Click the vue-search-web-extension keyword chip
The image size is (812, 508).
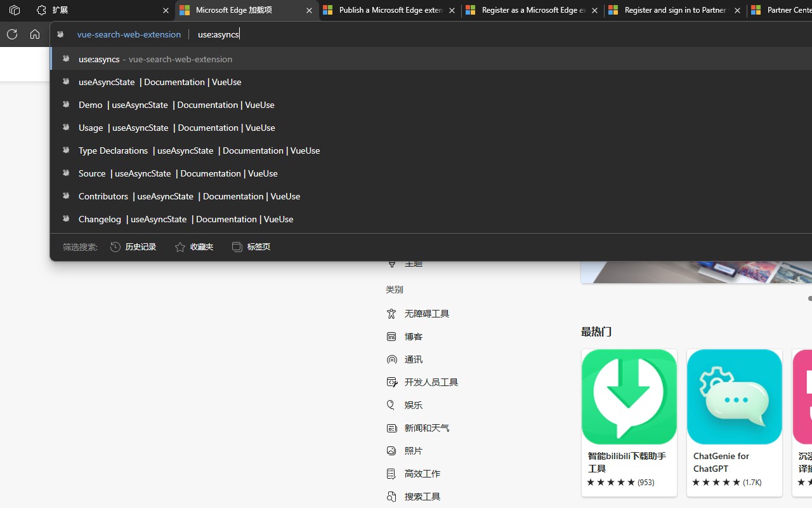129,34
